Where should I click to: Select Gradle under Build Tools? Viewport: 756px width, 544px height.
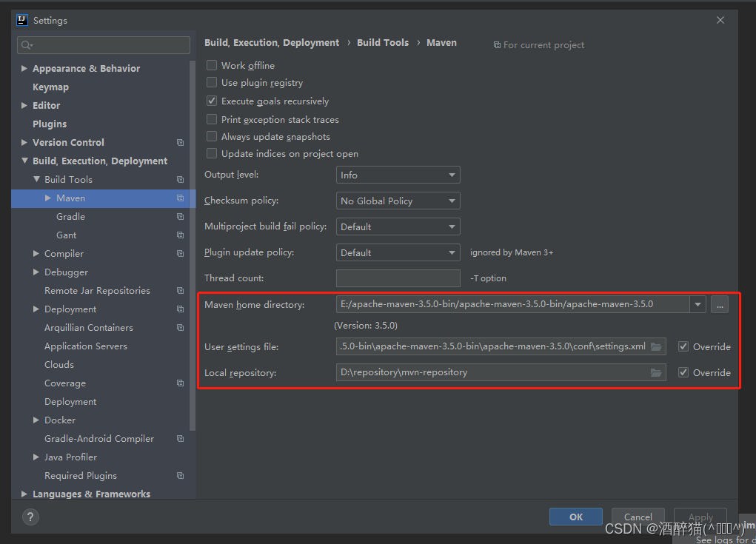click(70, 217)
